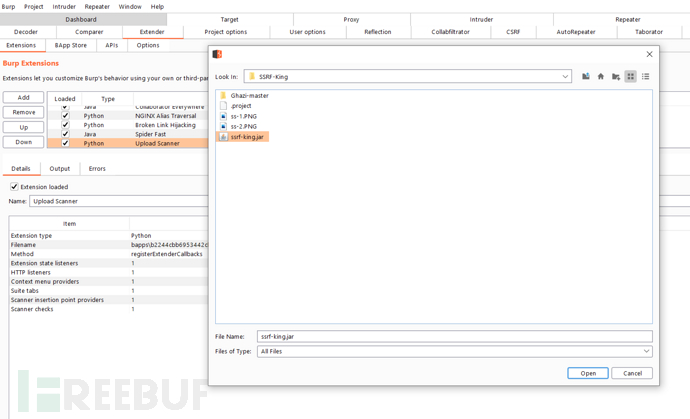Select the ss-1.PNG image icon

tap(223, 116)
